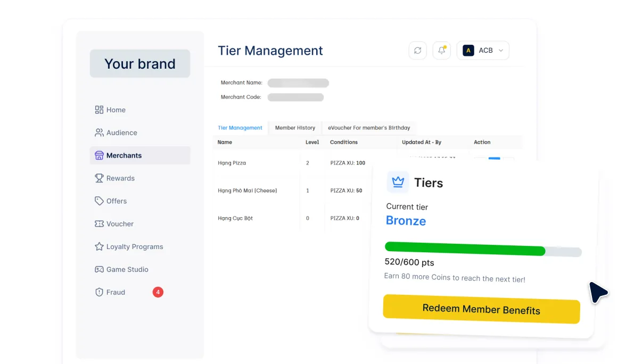This screenshot has height=364, width=626.
Task: Switch to the Tier Management tab
Action: click(x=240, y=128)
